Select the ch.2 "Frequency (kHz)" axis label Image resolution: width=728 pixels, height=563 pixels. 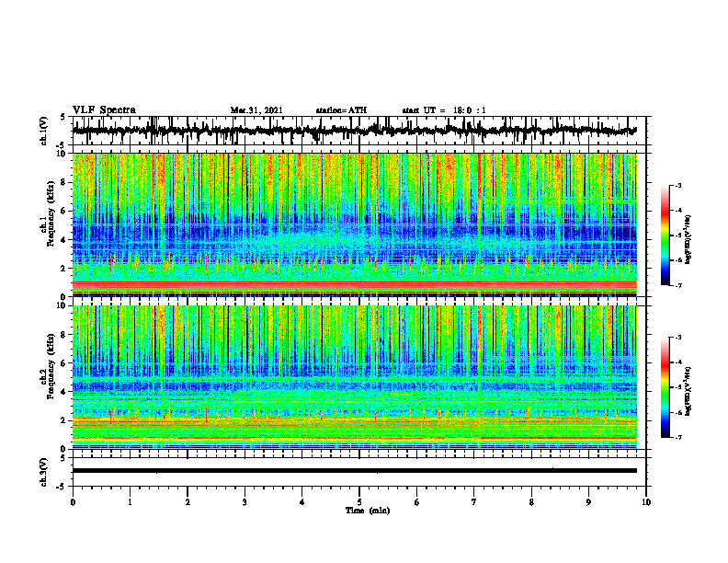(51, 366)
